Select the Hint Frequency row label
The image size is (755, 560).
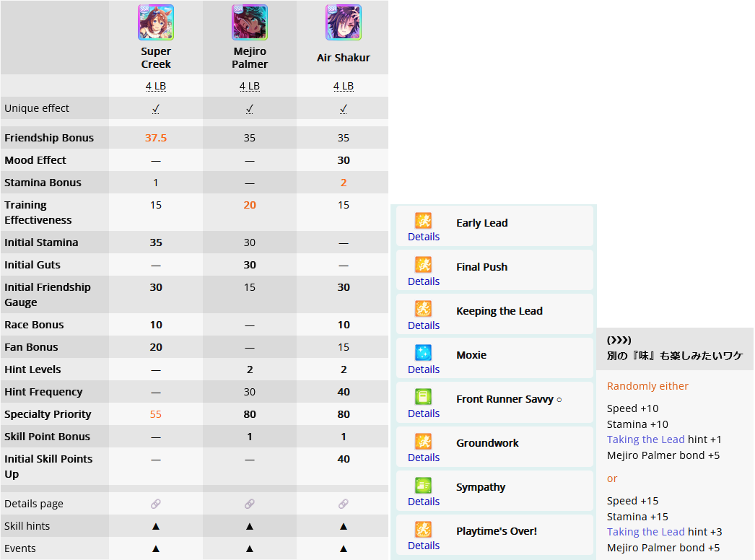point(43,392)
